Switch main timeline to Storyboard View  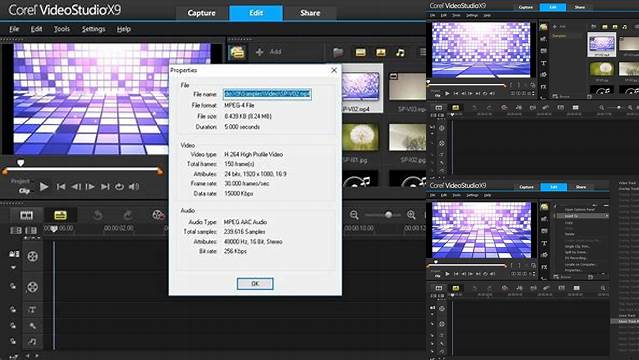pyautogui.click(x=26, y=215)
